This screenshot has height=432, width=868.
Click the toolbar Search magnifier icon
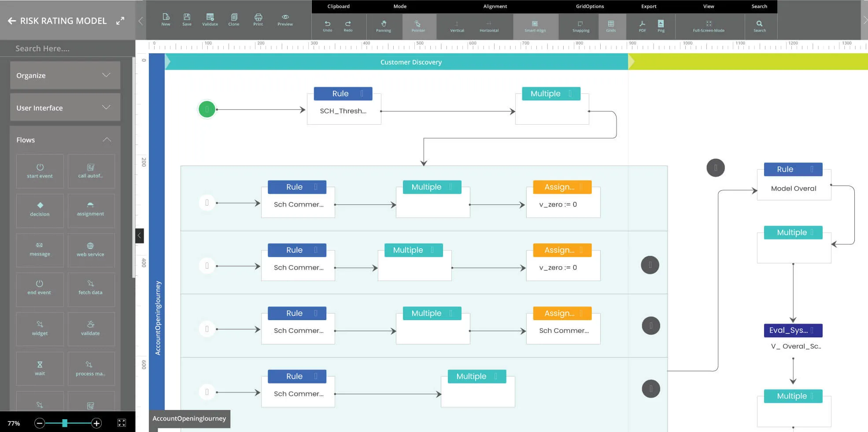pyautogui.click(x=759, y=26)
